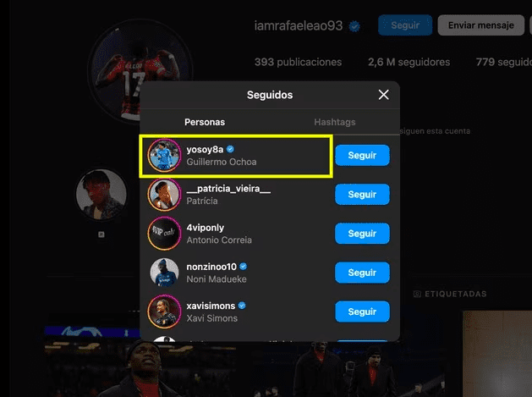Viewport: 532px width, 397px height.
Task: Open the xavisimons username link
Action: pos(211,306)
